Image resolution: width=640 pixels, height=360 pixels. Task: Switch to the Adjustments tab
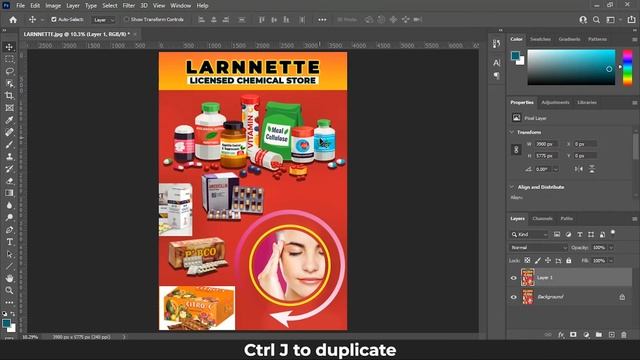pyautogui.click(x=555, y=102)
